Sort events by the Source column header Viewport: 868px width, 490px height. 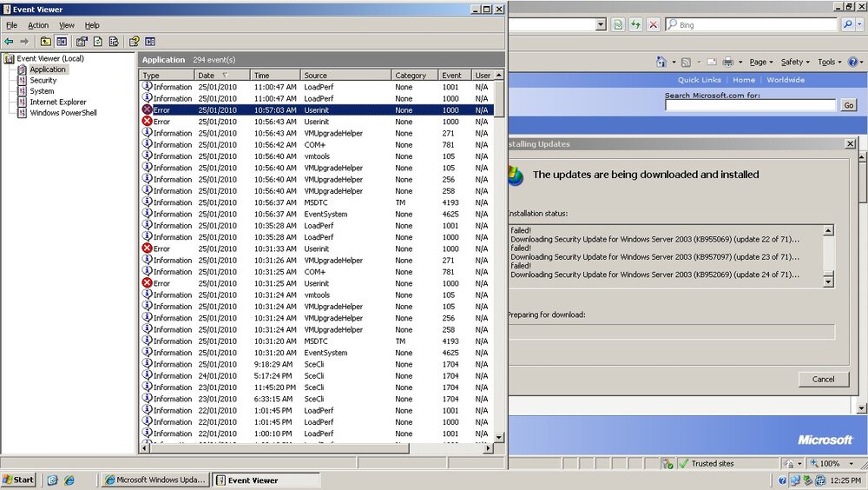point(345,76)
